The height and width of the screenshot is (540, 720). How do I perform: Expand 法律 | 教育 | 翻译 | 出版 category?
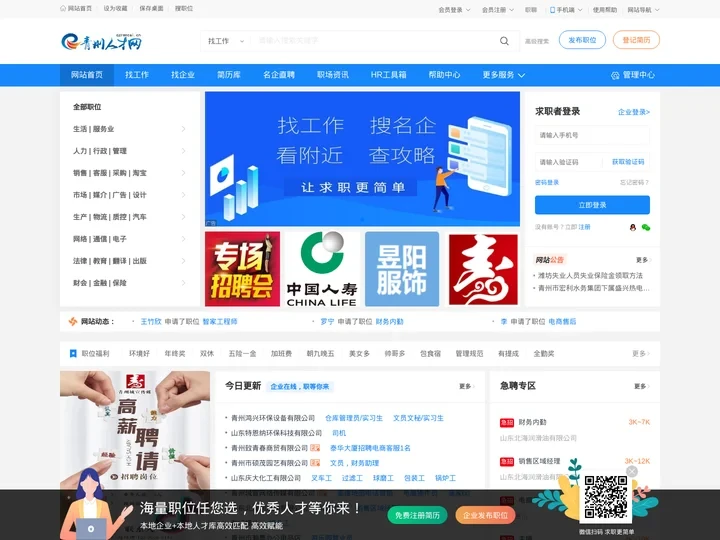pos(129,261)
